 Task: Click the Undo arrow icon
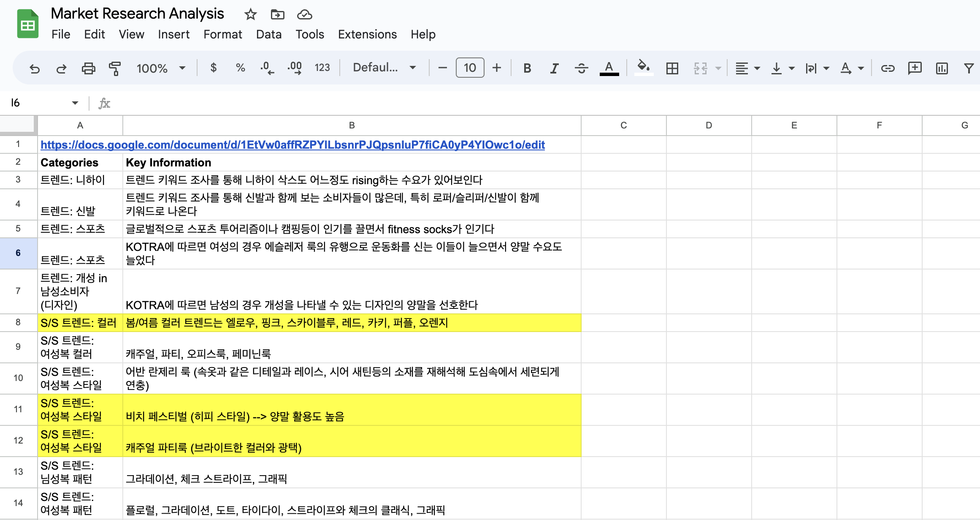35,68
